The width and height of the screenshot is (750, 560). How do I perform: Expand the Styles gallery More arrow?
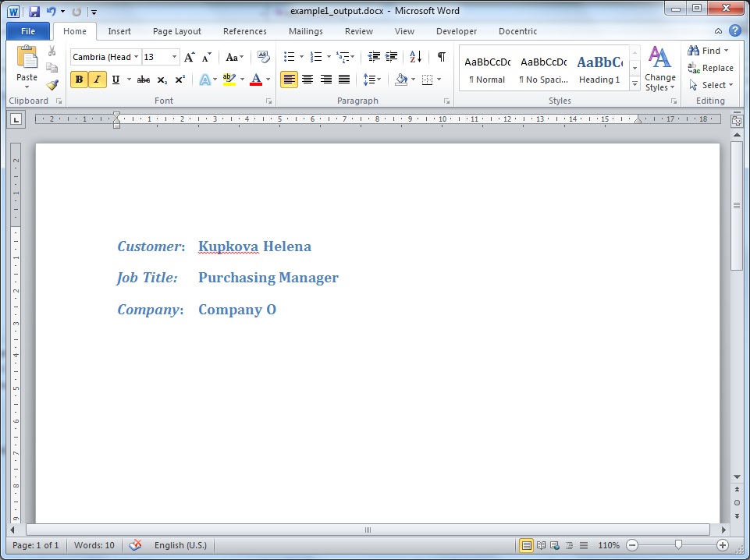pyautogui.click(x=634, y=84)
